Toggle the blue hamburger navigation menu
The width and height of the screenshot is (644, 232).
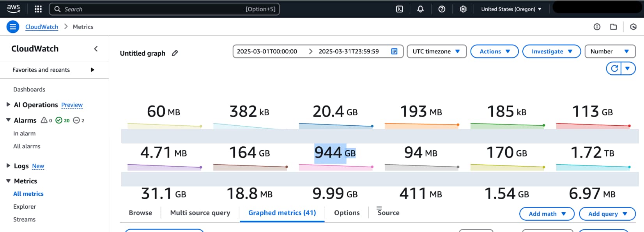[13, 27]
